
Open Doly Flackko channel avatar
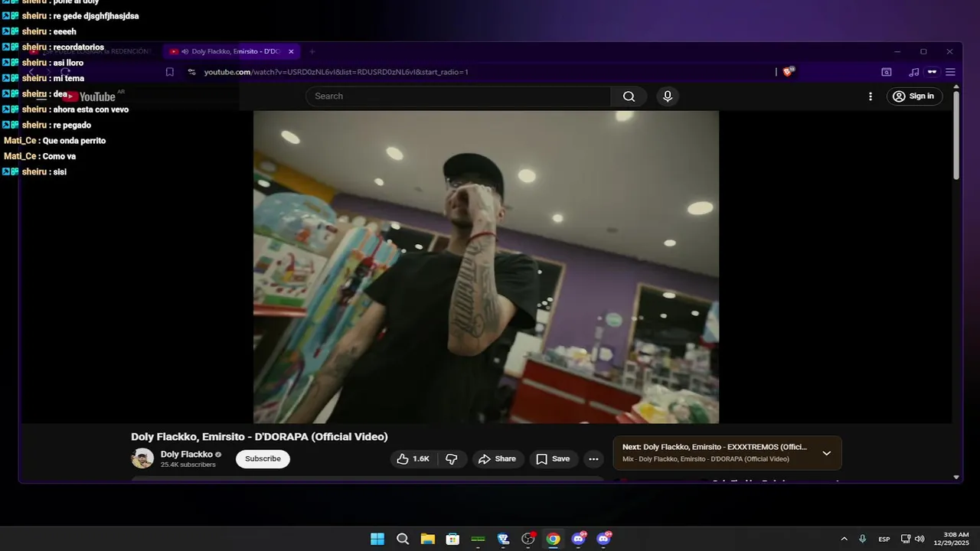click(x=142, y=458)
